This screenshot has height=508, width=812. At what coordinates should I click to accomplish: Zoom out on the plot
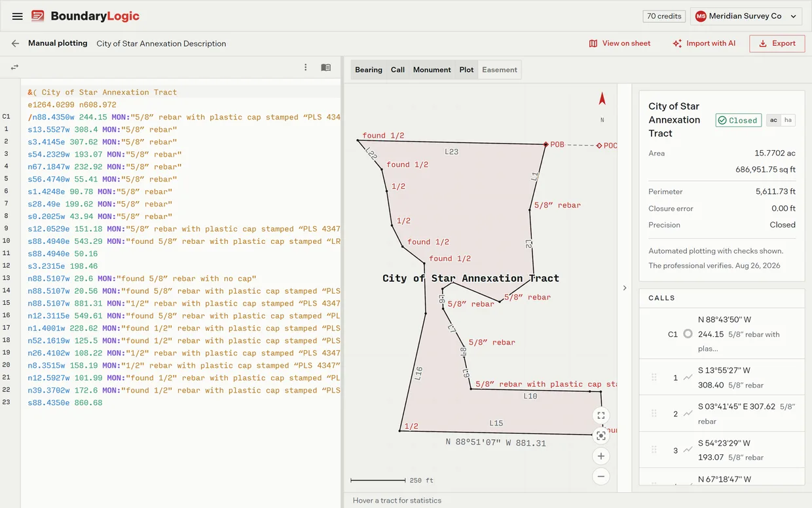tap(600, 477)
